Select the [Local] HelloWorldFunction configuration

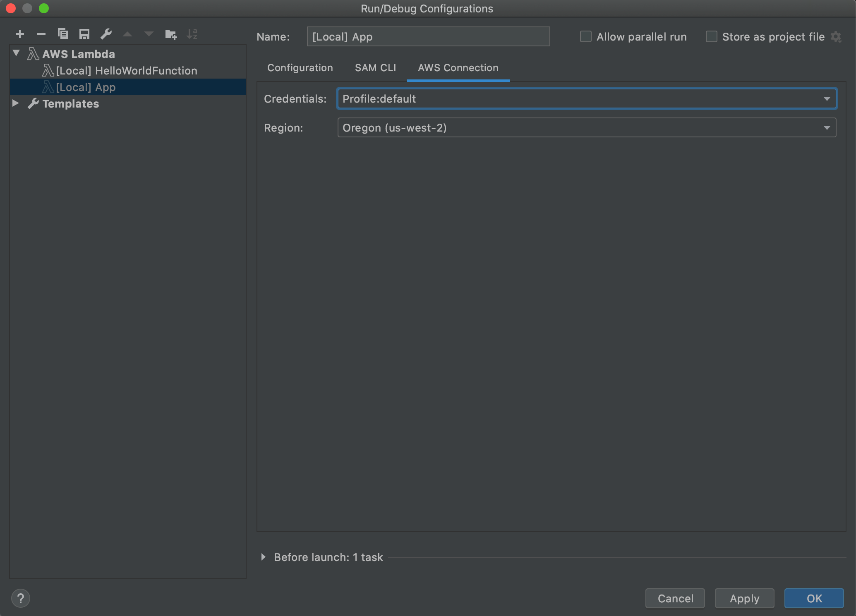click(127, 70)
